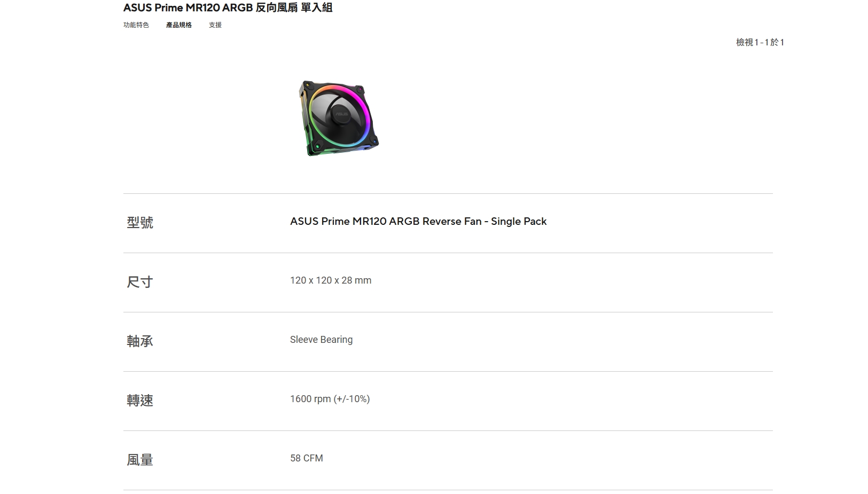
Task: Select the 軸承 row label
Action: pos(140,341)
